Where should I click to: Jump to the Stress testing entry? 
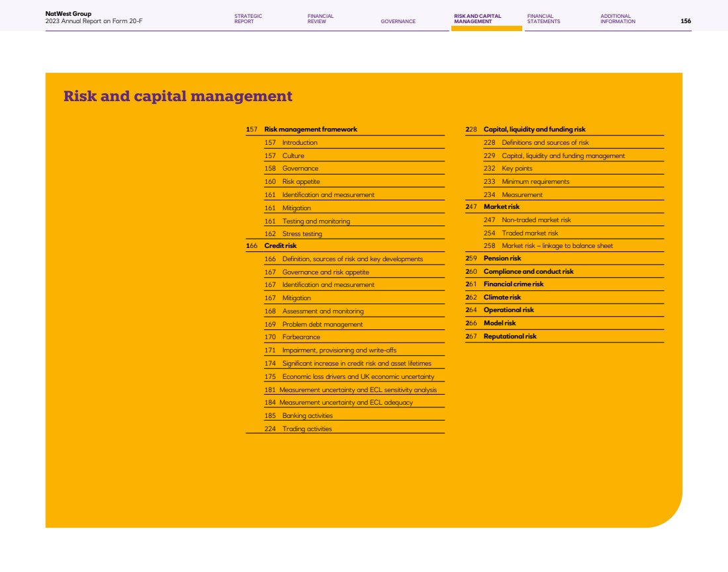tap(302, 234)
